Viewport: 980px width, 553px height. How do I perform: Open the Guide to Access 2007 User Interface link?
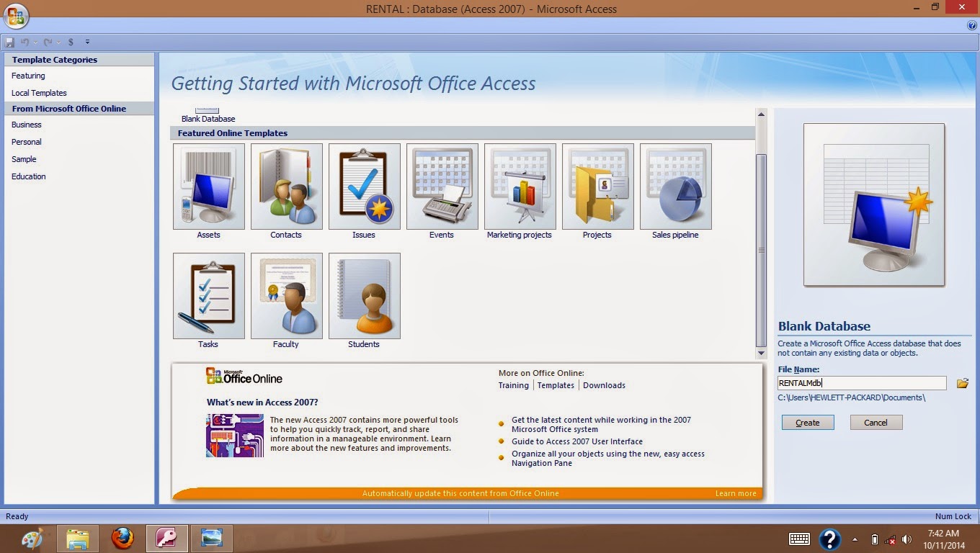coord(576,441)
